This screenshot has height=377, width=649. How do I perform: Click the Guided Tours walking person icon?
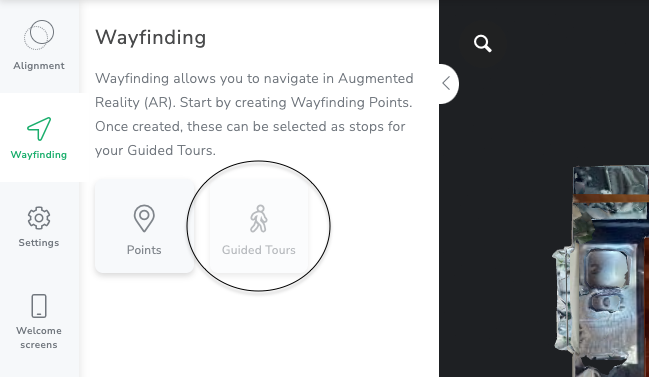(x=259, y=218)
